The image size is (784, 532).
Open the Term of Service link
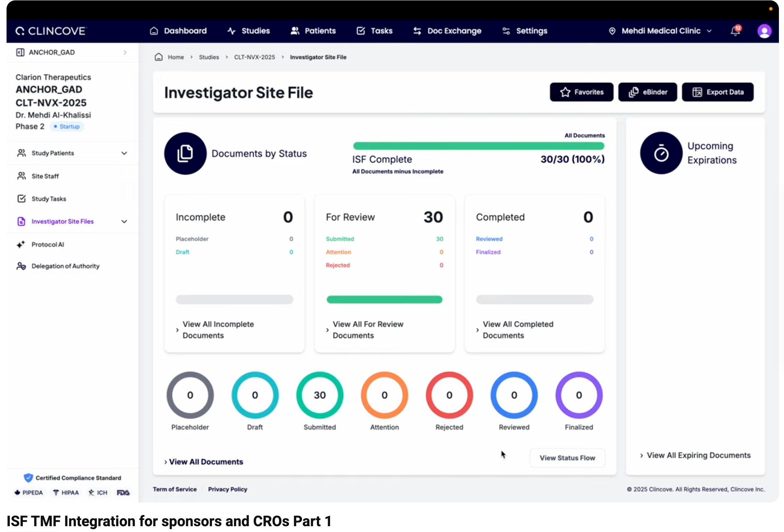click(x=175, y=489)
